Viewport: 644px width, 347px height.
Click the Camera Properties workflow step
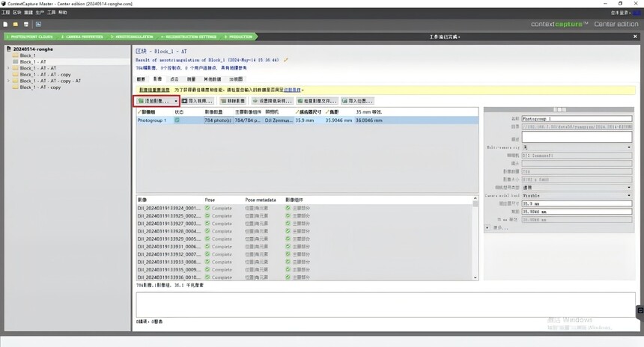(x=82, y=37)
